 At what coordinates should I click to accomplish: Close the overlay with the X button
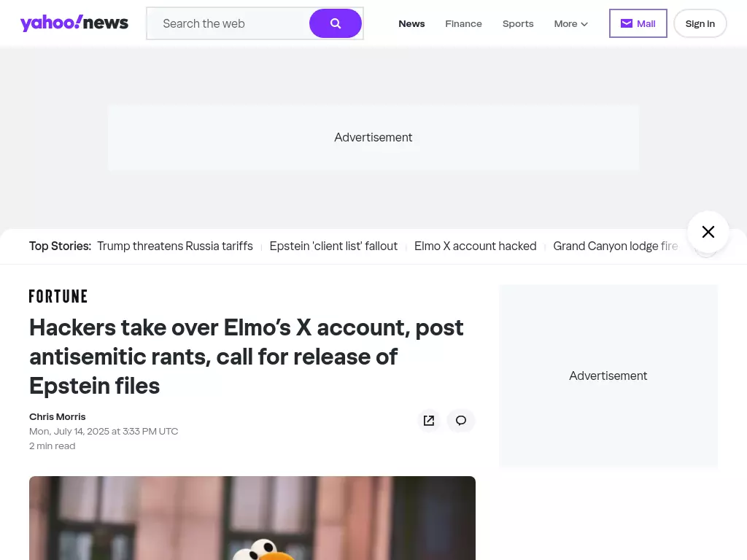point(708,232)
